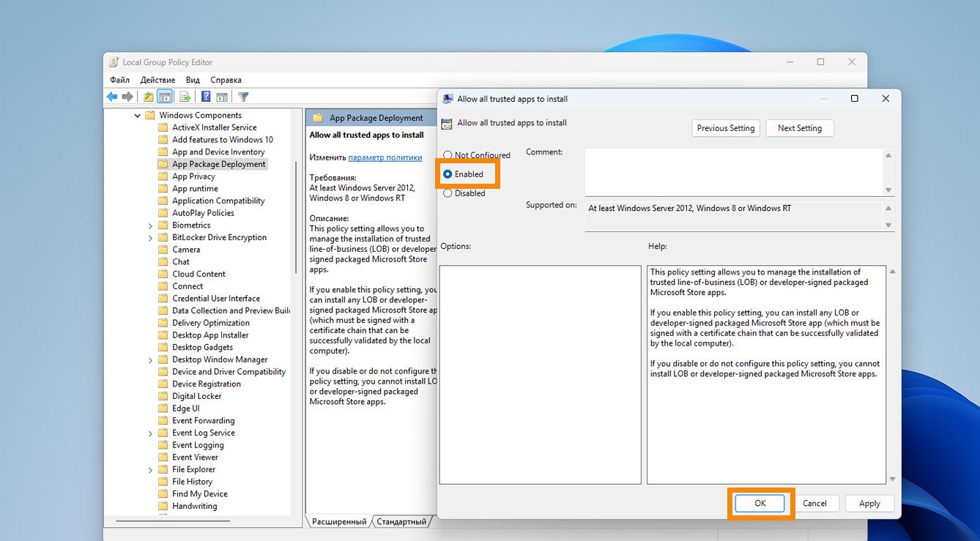This screenshot has width=980, height=541.
Task: Click the Cloud Content folder icon
Action: [163, 274]
